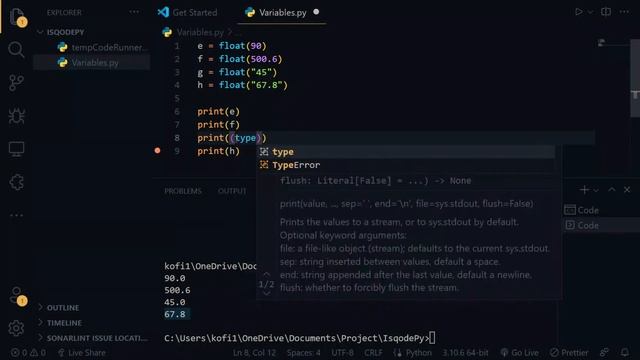Maximize the panel with the up chevron
Screen dimensions: 640x360
click(x=611, y=190)
